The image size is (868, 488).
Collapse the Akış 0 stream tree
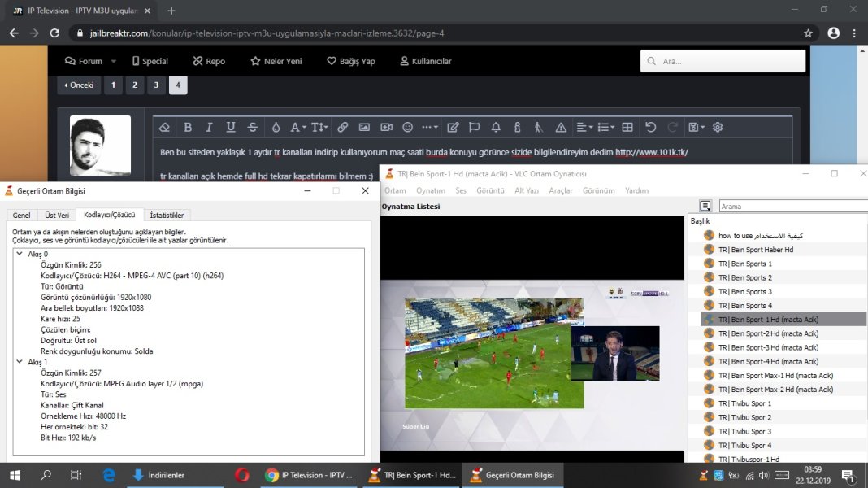point(20,254)
